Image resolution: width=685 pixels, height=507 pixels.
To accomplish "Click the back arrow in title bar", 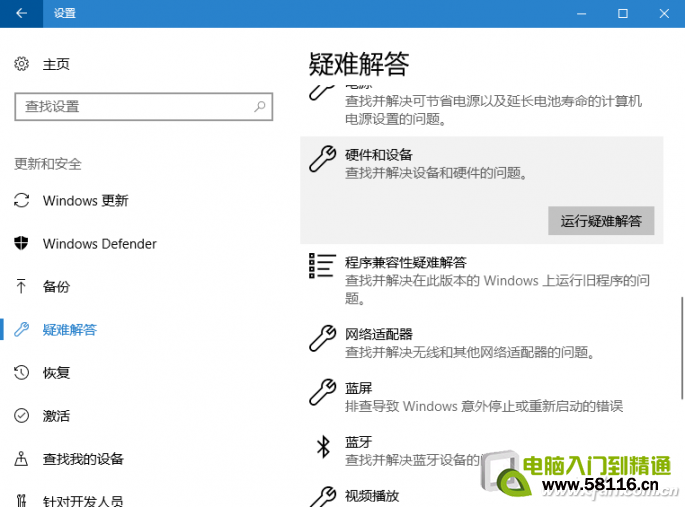I will (21, 14).
